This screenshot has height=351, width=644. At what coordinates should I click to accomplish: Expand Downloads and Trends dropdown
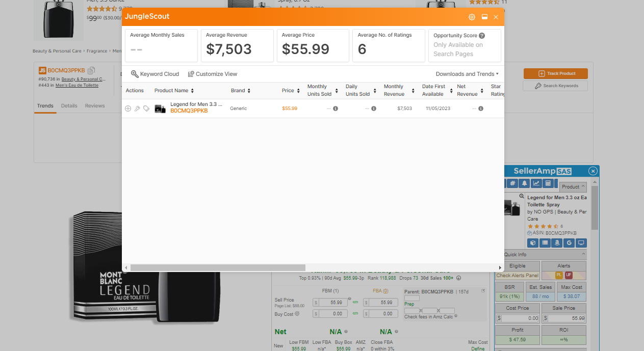click(467, 74)
